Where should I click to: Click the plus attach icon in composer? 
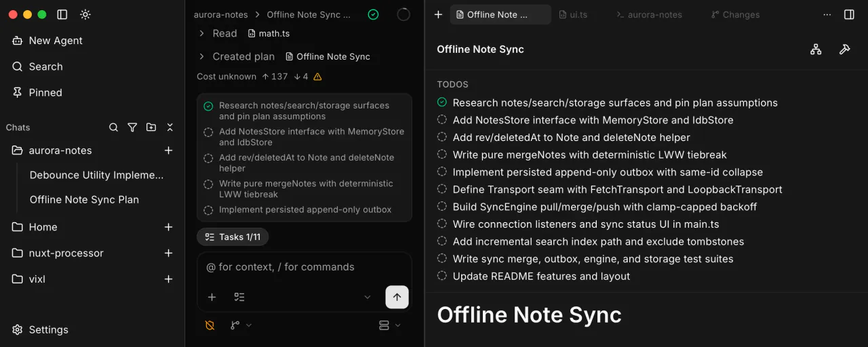coord(212,297)
